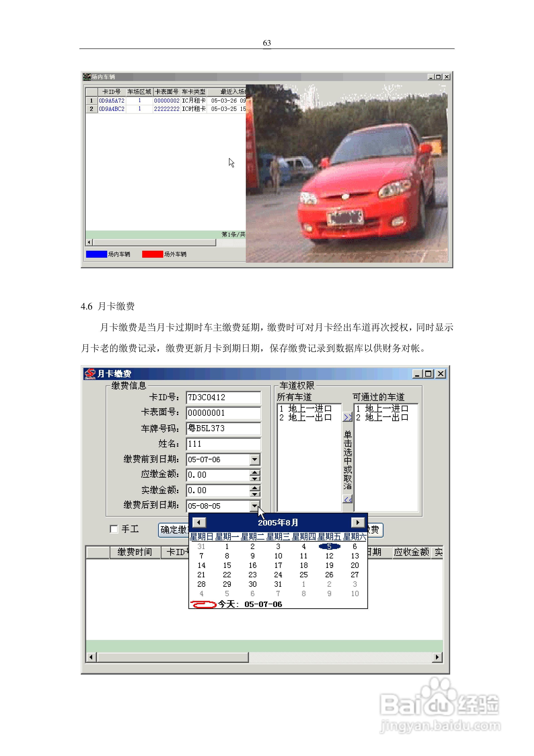The image size is (534, 756).
Task: Enable the 手工 checkbox
Action: pyautogui.click(x=115, y=530)
